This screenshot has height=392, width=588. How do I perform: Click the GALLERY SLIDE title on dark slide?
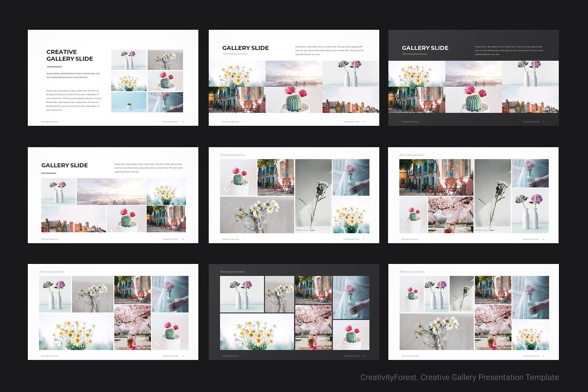point(425,47)
